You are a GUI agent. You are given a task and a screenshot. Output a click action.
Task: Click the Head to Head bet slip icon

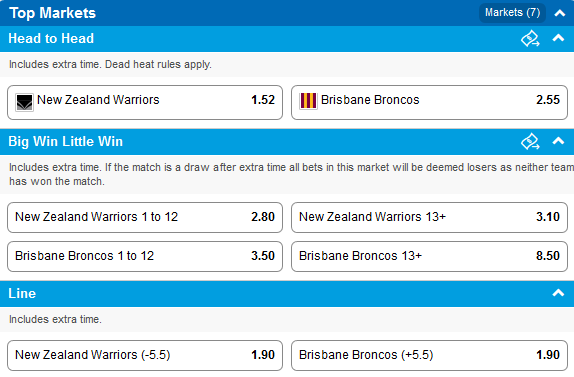pos(530,38)
